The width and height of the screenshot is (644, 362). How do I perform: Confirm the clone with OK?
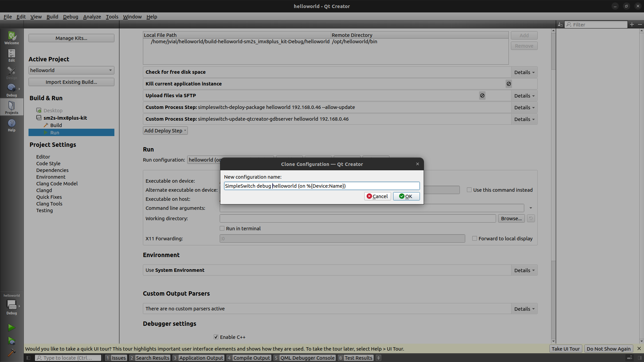point(406,196)
